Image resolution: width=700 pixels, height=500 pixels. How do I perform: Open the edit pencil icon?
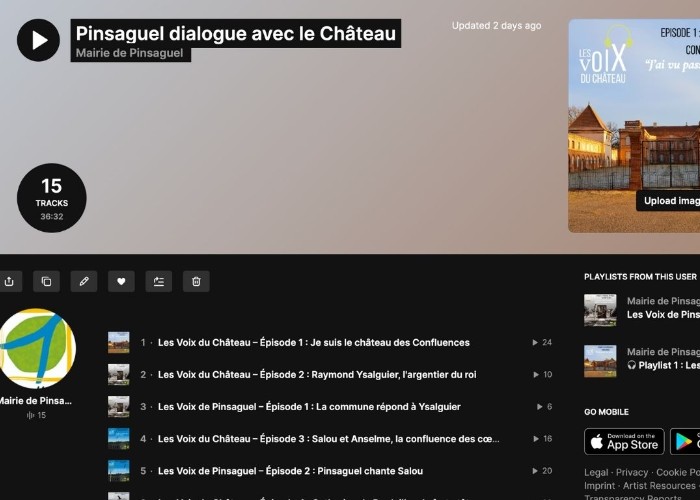[84, 281]
